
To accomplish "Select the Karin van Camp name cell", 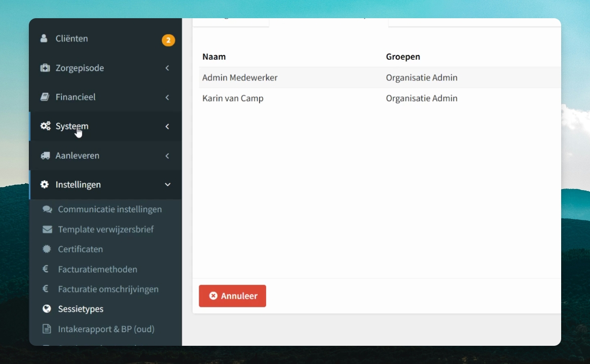I will [x=233, y=98].
